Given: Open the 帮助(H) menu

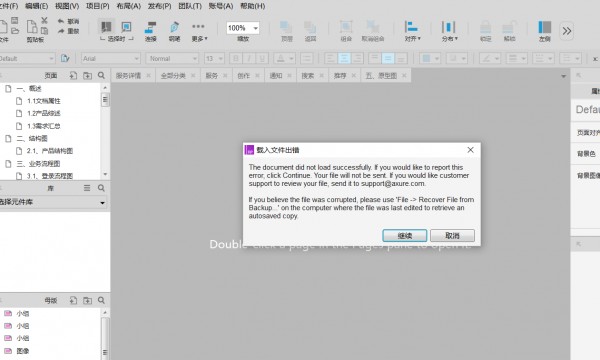Looking at the screenshot, I should [253, 6].
